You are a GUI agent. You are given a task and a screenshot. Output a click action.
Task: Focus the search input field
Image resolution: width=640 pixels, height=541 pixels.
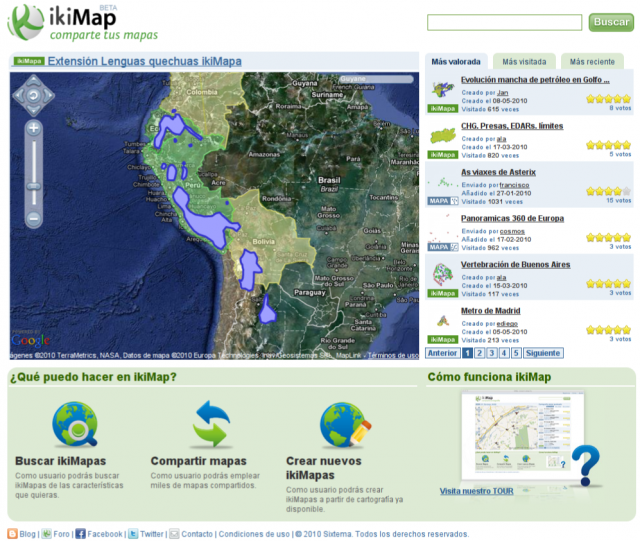pyautogui.click(x=504, y=22)
